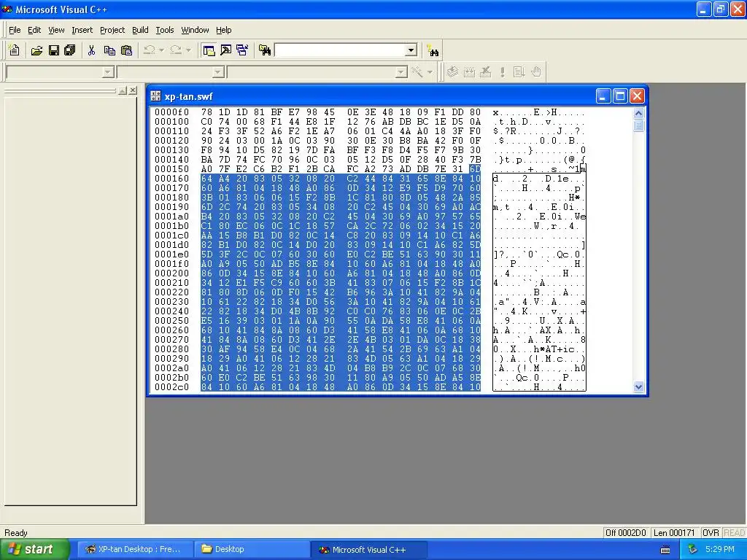Click the New Text File icon
Screen dimensions: 747x560
coord(15,50)
